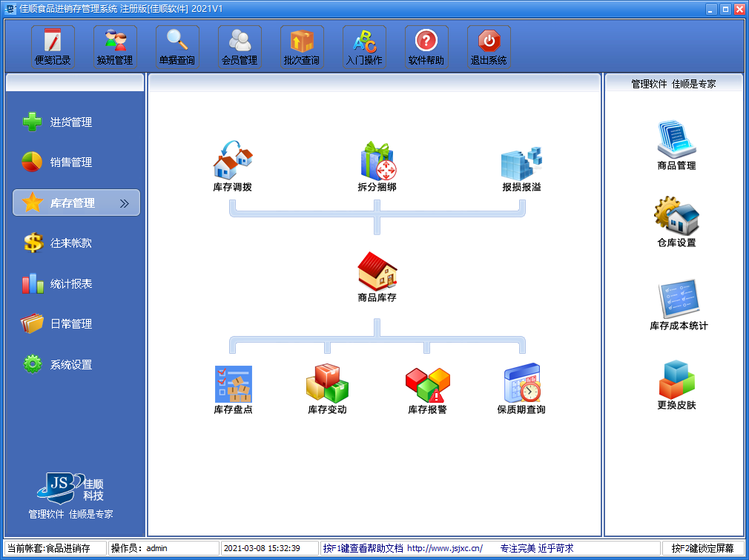Click 更换皮肤 change skin icon
The height and width of the screenshot is (560, 749).
(x=676, y=385)
